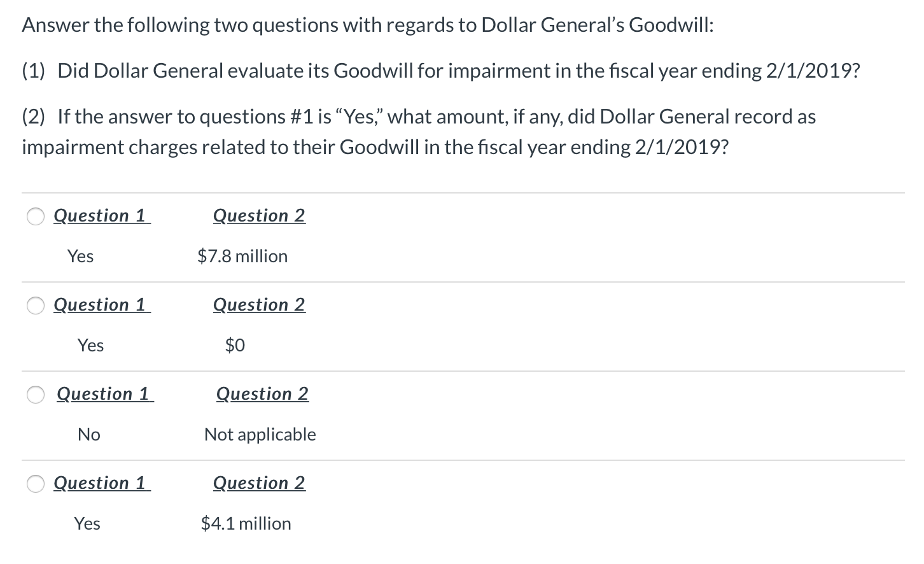The width and height of the screenshot is (924, 564).
Task: Click Question 2 heading in the second option
Action: point(259,304)
